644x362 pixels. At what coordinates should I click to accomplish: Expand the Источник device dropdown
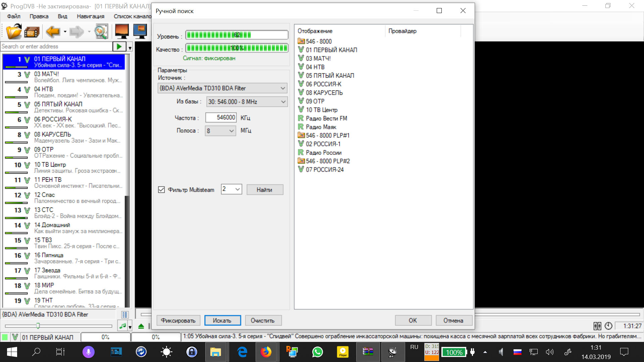click(283, 88)
